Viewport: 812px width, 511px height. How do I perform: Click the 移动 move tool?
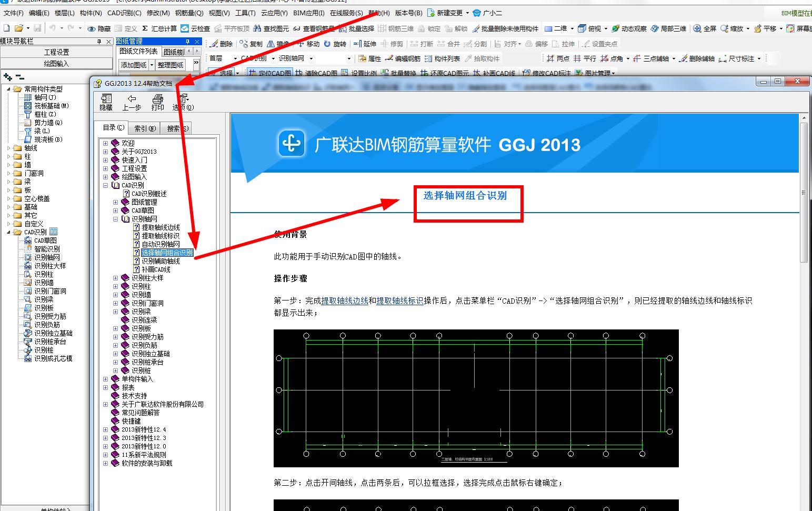[x=307, y=44]
